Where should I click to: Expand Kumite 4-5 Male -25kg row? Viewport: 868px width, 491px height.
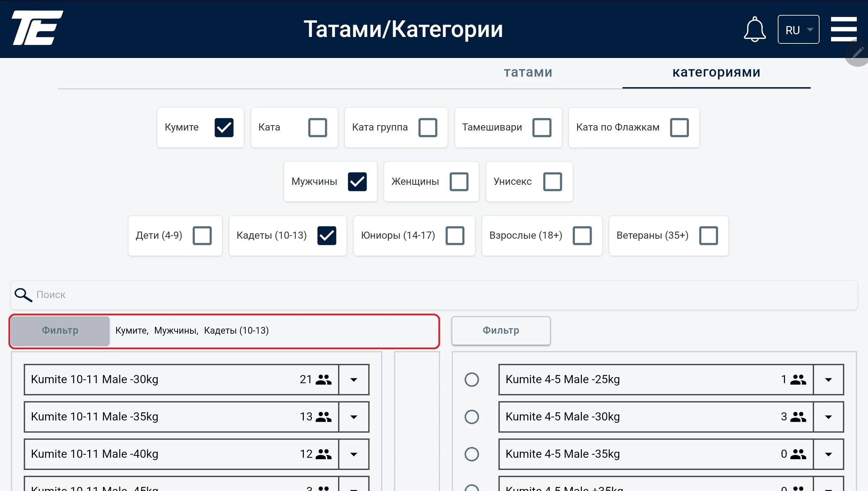click(828, 380)
